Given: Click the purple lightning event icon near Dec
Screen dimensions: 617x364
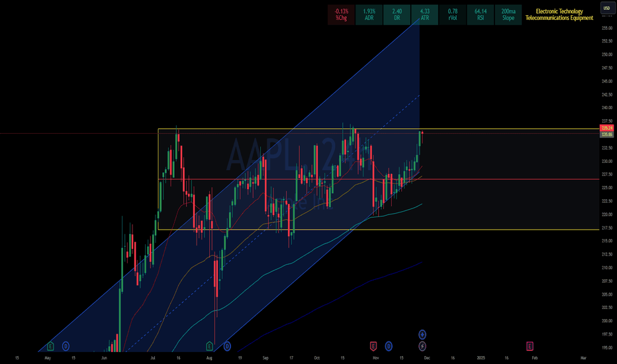Looking at the screenshot, I should [x=422, y=346].
